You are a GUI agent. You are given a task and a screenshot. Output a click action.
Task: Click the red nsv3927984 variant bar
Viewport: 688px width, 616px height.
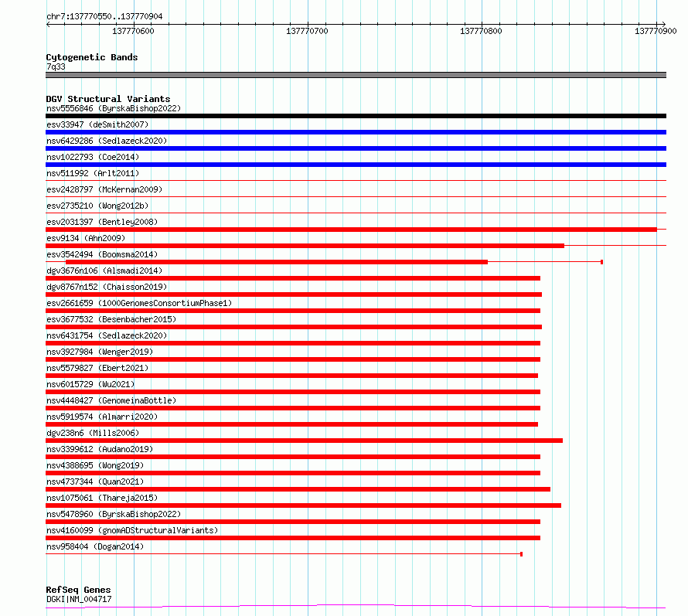(x=293, y=359)
